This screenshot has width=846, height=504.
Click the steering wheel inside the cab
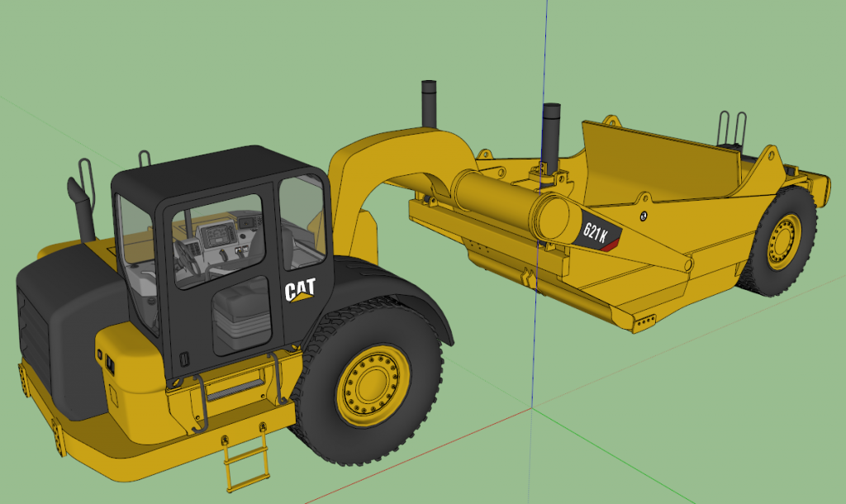pyautogui.click(x=186, y=257)
